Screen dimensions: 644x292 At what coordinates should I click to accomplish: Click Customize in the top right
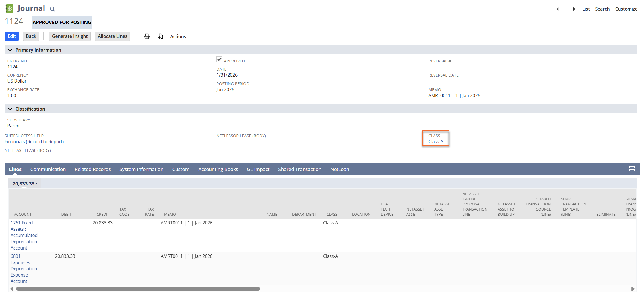[626, 9]
